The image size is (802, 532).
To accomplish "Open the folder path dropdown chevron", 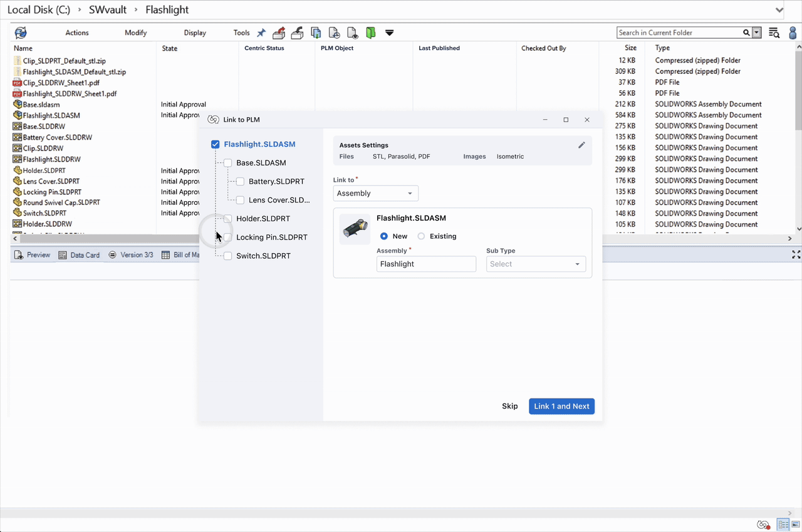I will [x=779, y=10].
